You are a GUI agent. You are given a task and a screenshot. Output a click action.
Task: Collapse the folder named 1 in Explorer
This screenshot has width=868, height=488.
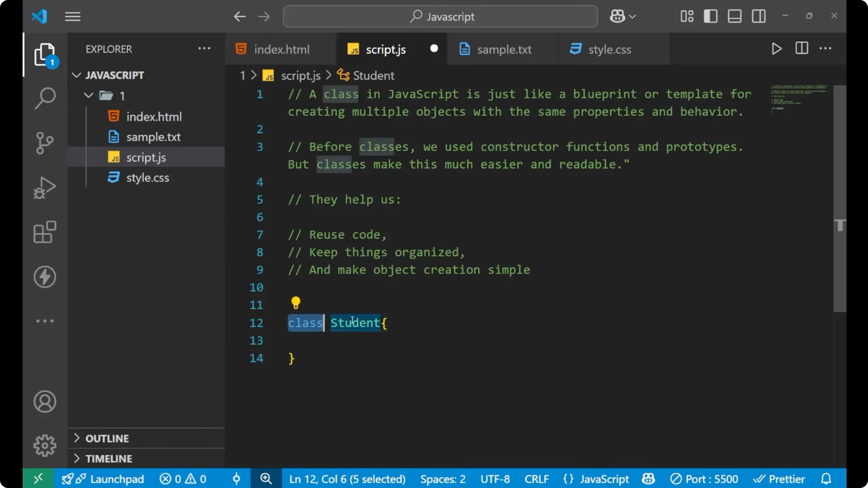(x=88, y=95)
